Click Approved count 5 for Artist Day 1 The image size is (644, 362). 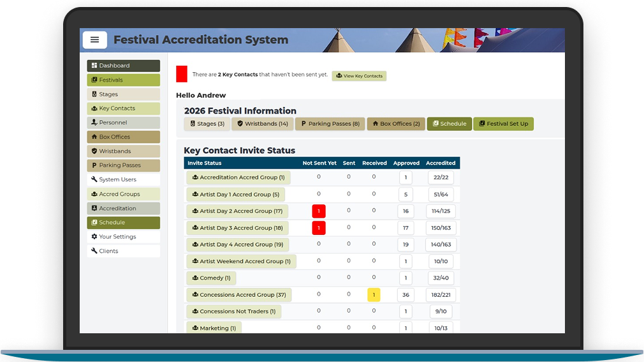pos(406,195)
